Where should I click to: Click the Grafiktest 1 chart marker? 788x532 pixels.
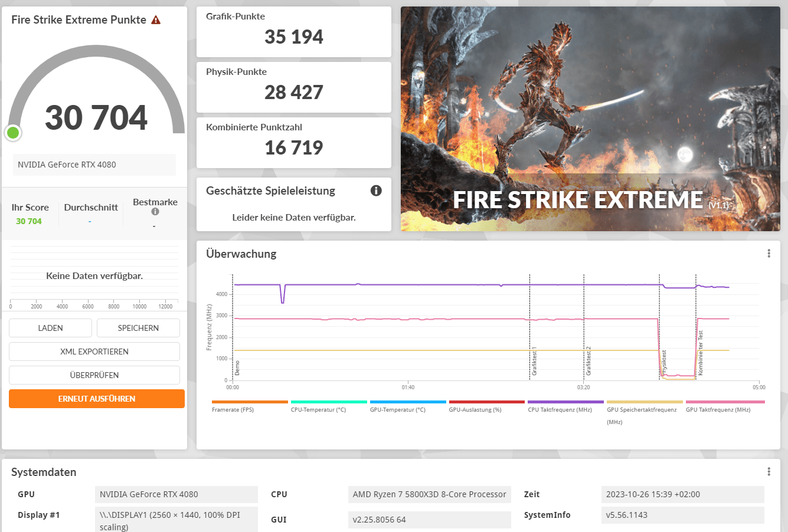point(535,361)
